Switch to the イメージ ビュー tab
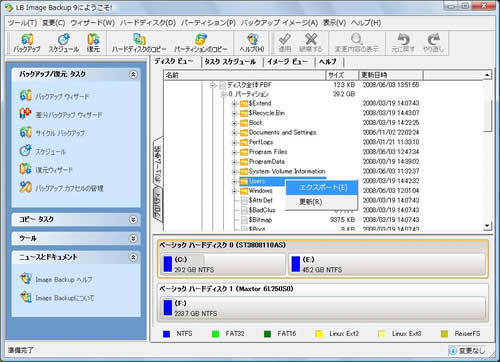Viewport: 500px width, 362px height. [287, 61]
